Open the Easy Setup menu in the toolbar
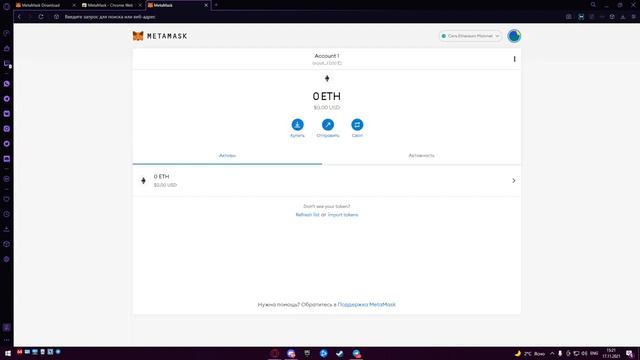640x360 pixels. point(633,17)
